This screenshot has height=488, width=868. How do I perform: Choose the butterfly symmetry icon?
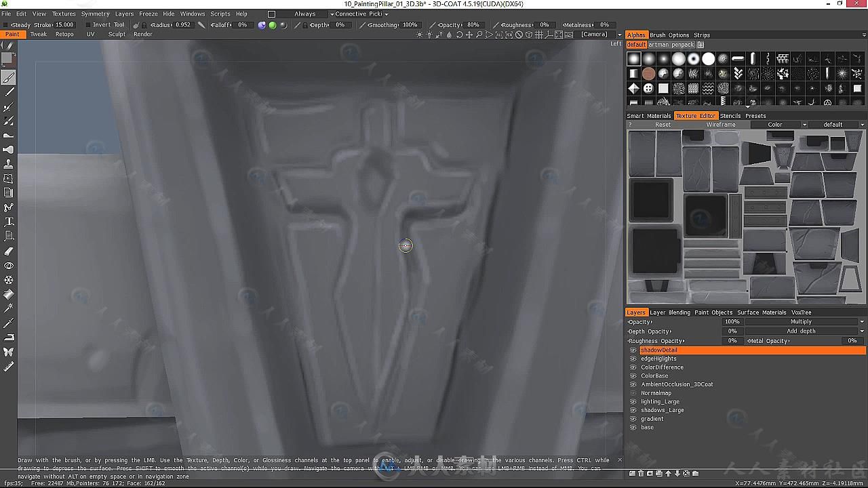pyautogui.click(x=9, y=352)
